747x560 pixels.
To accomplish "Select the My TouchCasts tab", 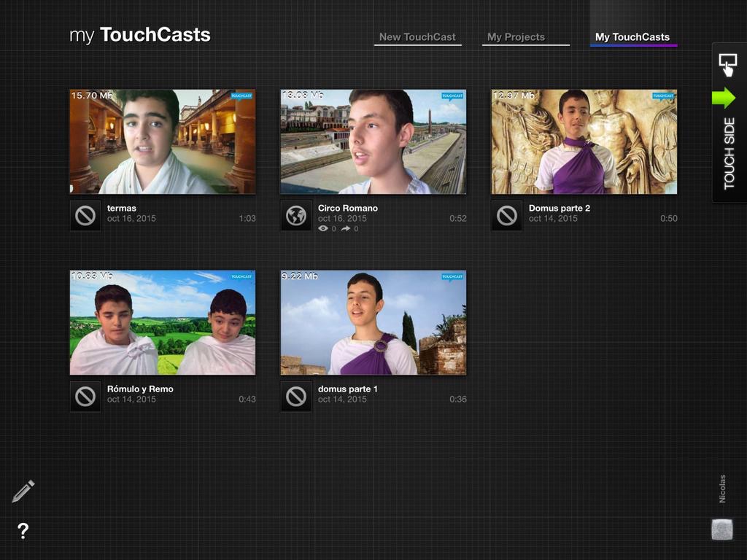I will tap(632, 37).
